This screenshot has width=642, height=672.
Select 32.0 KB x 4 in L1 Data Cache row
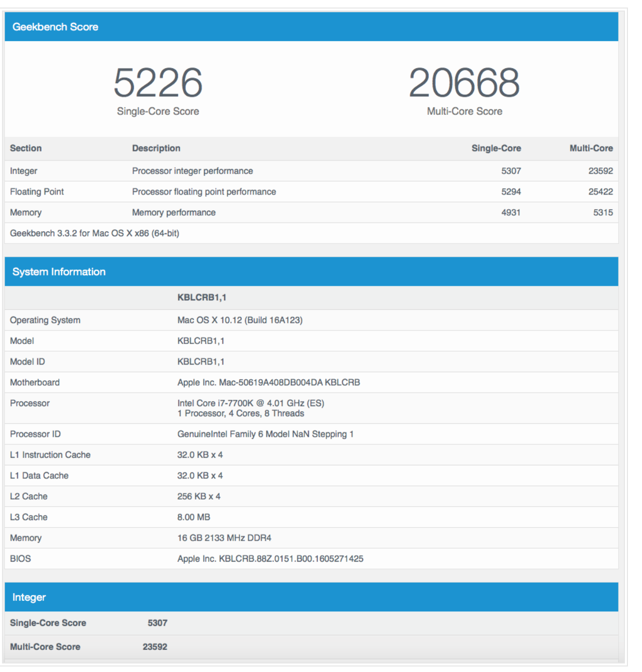tap(200, 475)
